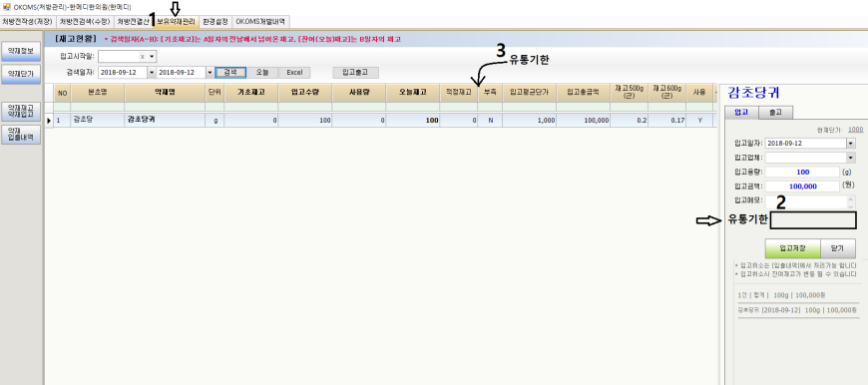Screen dimensions: 868x385
Task: Open the 처방전결산 tab
Action: pyautogui.click(x=134, y=22)
